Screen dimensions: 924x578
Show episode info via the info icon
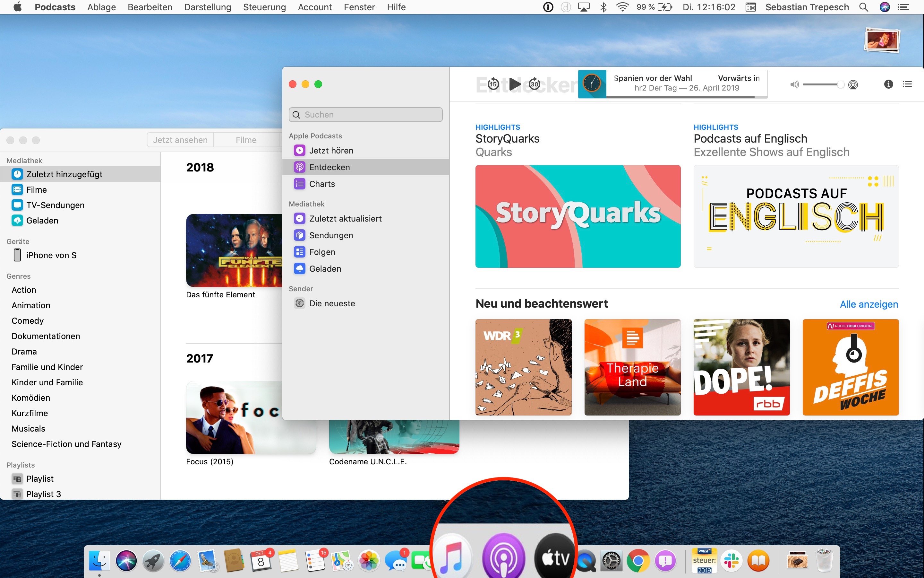888,84
